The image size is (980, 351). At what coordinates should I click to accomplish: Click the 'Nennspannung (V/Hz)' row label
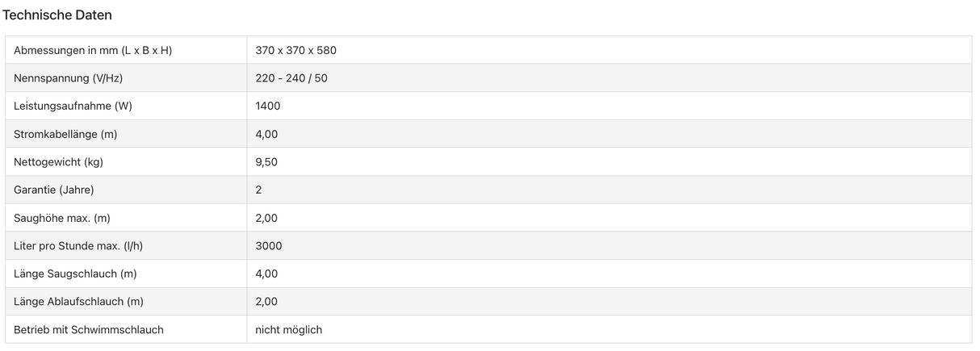tap(68, 78)
